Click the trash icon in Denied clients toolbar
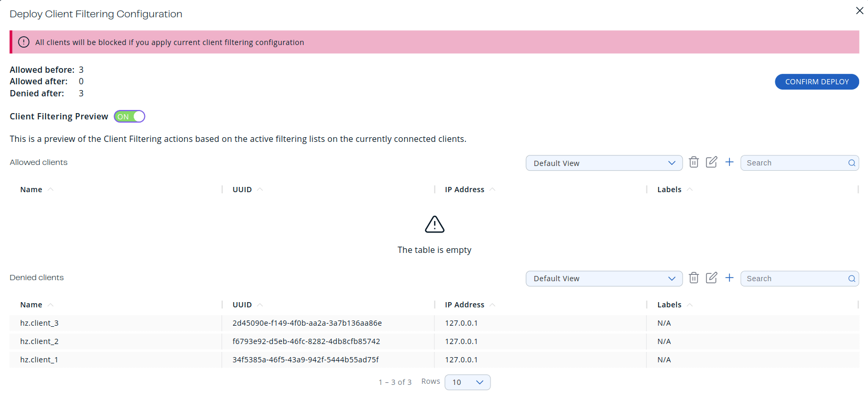The height and width of the screenshot is (399, 868). [694, 278]
